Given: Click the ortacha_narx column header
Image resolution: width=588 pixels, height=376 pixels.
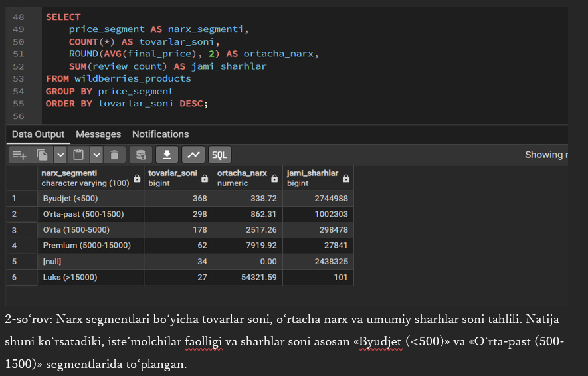Looking at the screenshot, I should [248, 178].
